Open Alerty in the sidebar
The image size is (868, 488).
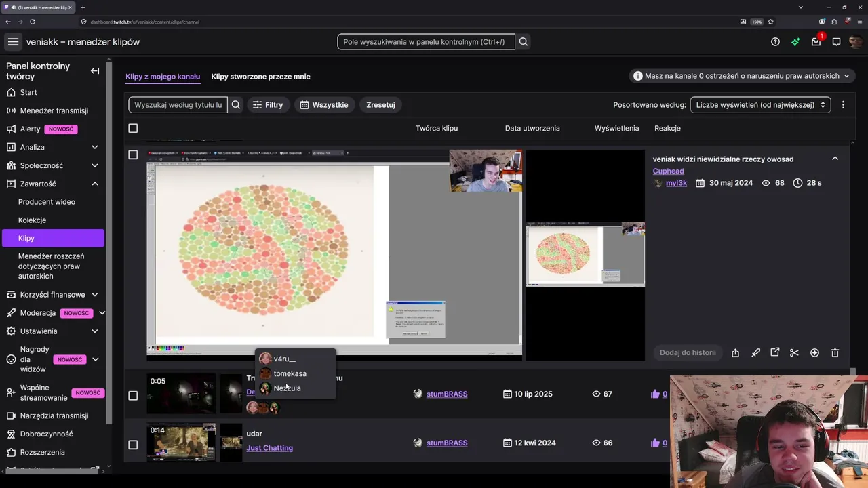[53, 129]
